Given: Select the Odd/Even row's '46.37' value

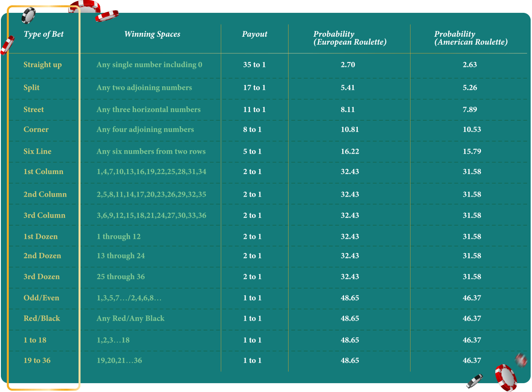Looking at the screenshot, I should pos(472,298).
